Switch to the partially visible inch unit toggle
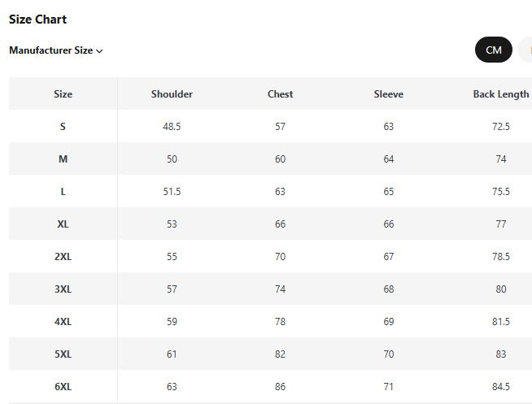This screenshot has height=404, width=532. pos(525,50)
